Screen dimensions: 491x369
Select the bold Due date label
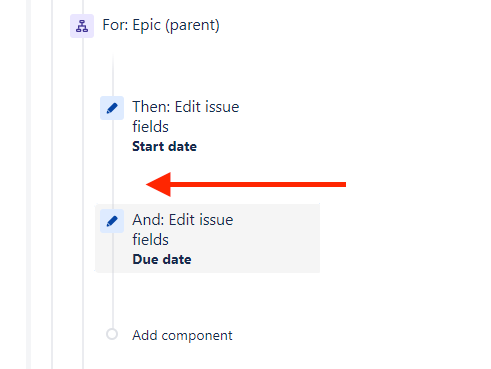162,259
